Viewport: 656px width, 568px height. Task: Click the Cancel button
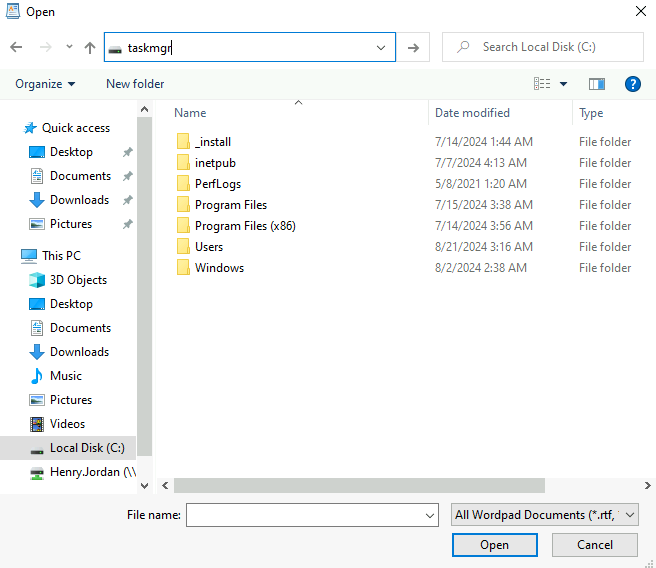click(x=594, y=545)
